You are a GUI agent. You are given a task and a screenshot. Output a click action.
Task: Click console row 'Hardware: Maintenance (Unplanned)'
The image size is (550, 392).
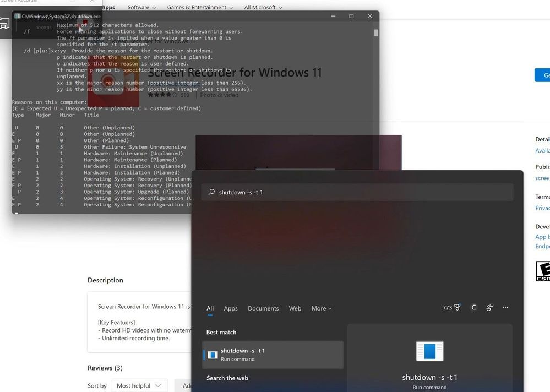click(x=133, y=153)
